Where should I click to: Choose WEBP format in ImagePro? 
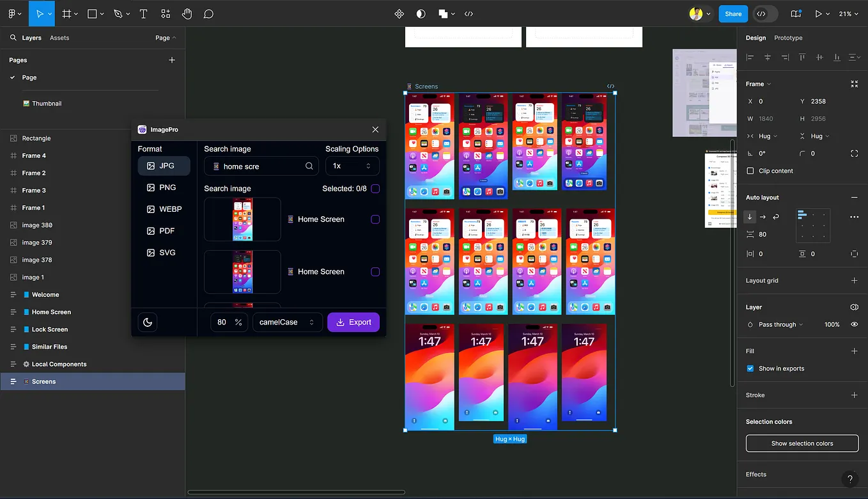tap(164, 209)
